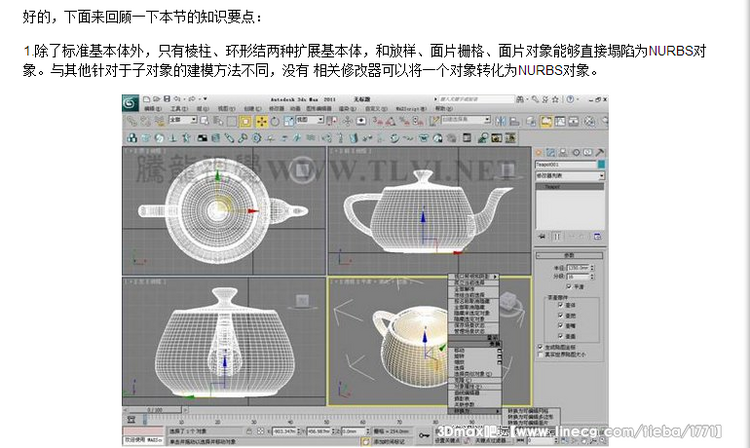Switch to the Hierarchy command panel tab

coord(563,152)
